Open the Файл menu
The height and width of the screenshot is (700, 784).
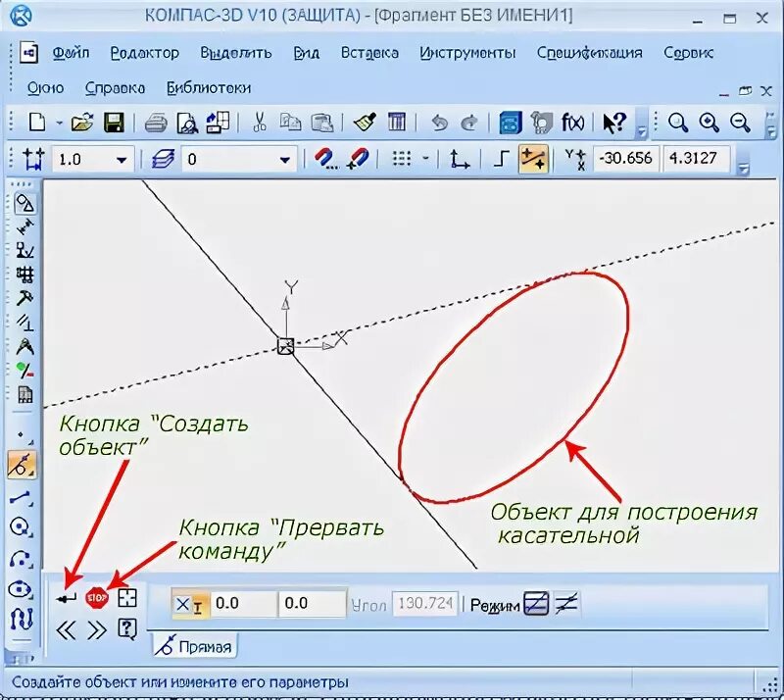click(x=71, y=53)
